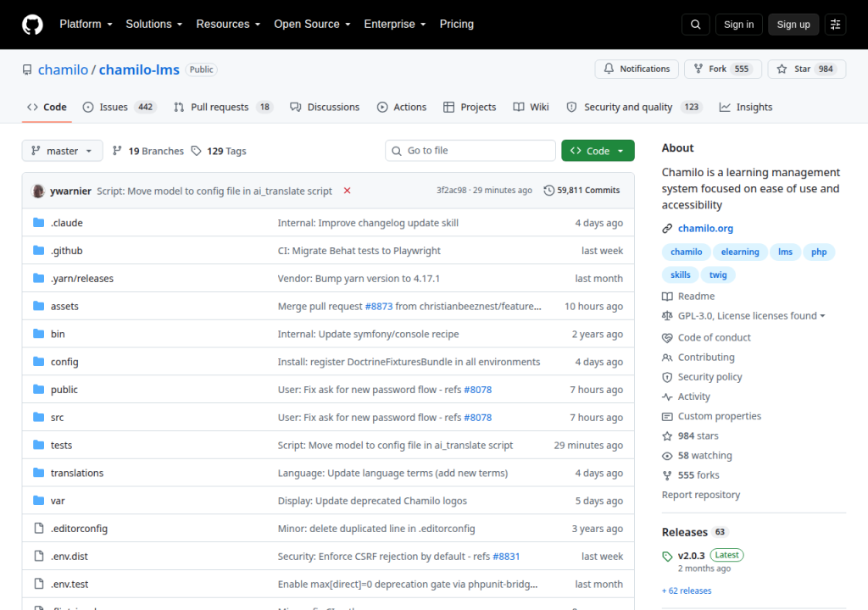
Task: Open the green Code dropdown
Action: tap(598, 151)
